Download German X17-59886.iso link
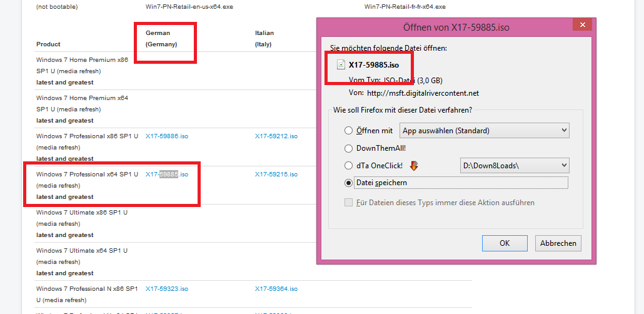Image resolution: width=644 pixels, height=314 pixels. coord(167,136)
